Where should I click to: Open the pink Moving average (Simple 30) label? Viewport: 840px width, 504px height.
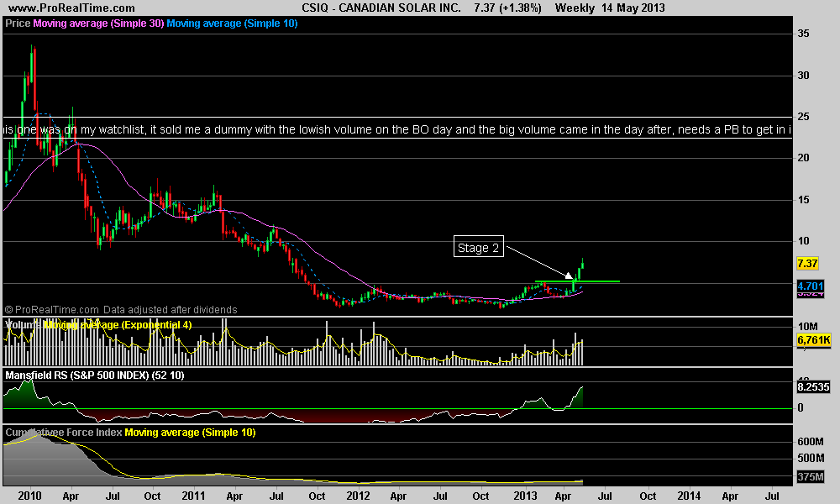click(x=98, y=24)
